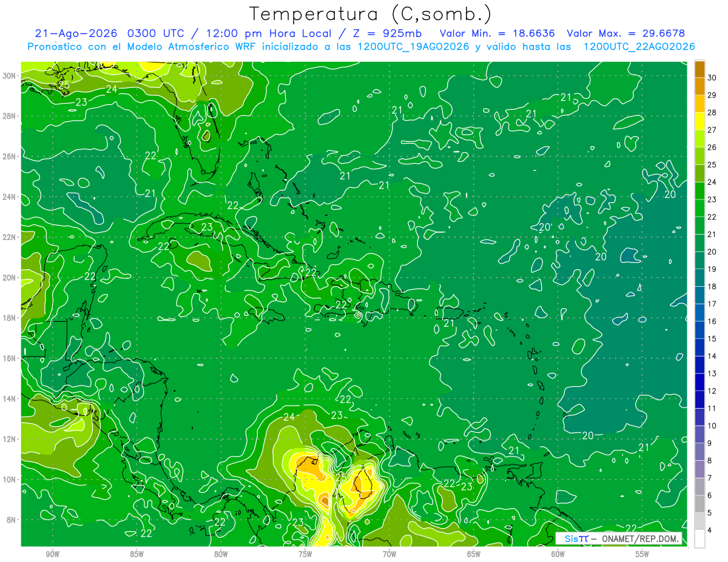Viewport: 728px width, 562px height.
Task: Click the SisTT ONAMET/REP.DOM. logo box
Action: 619,538
